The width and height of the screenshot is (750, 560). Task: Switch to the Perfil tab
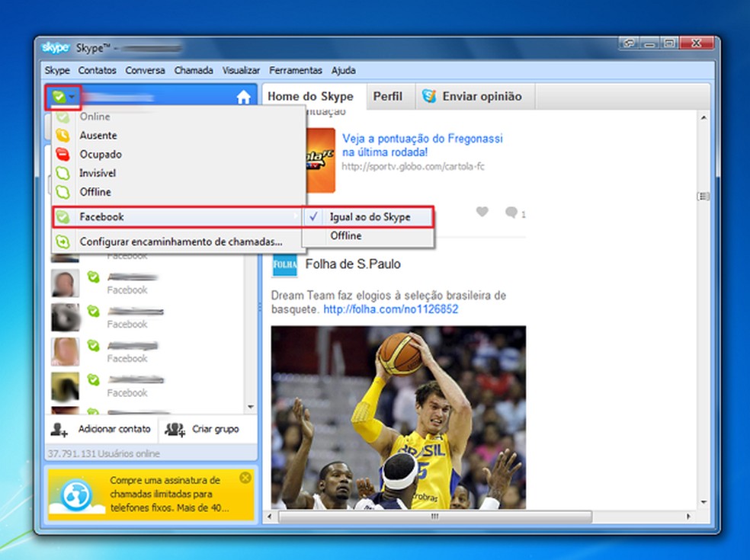(388, 97)
